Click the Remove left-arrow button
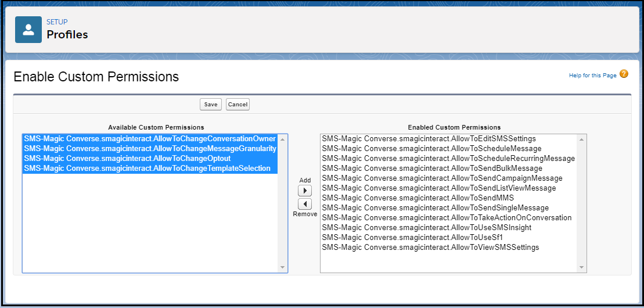Viewport: 644px width, 308px height. pyautogui.click(x=305, y=204)
